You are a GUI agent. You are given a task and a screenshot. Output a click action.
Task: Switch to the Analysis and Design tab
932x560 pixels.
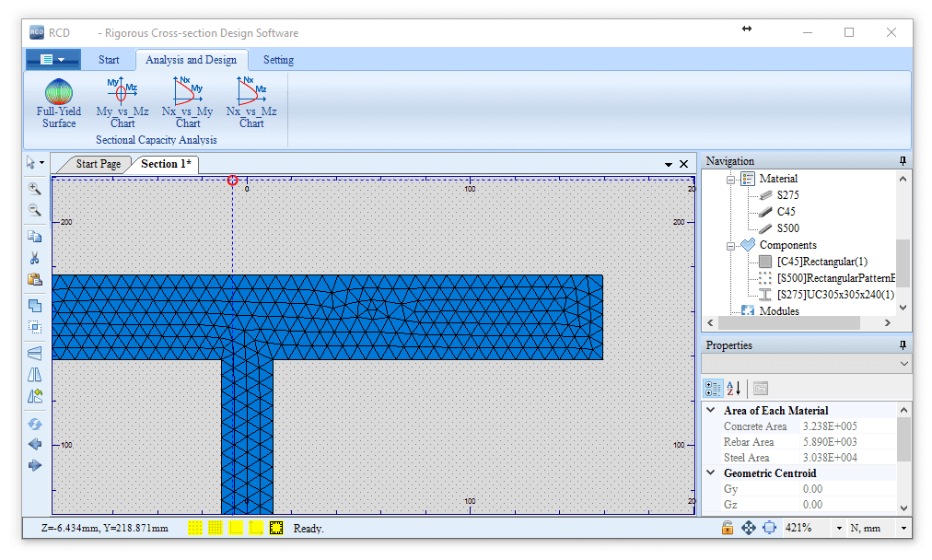191,60
